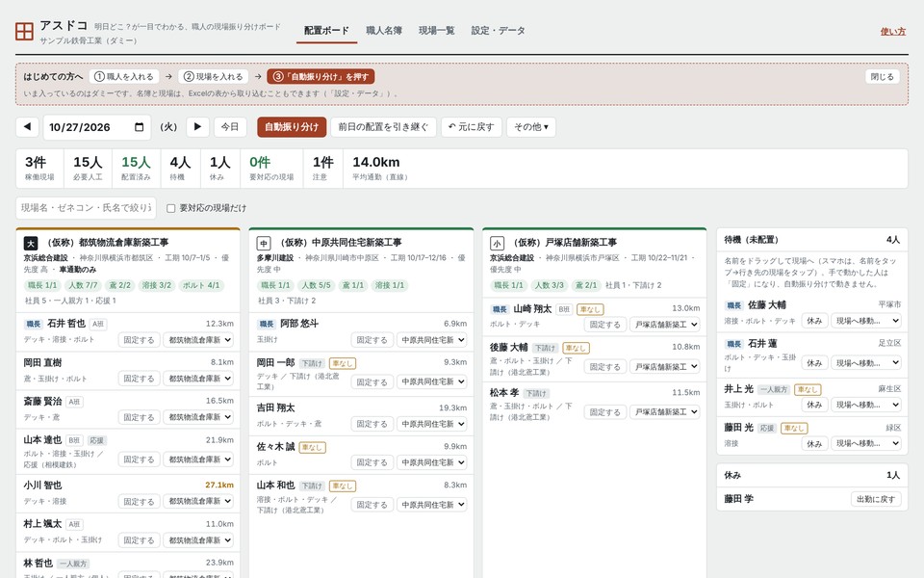The image size is (924, 578).
Task: Pin 吉田 翔太 with 固定する
Action: (x=372, y=424)
